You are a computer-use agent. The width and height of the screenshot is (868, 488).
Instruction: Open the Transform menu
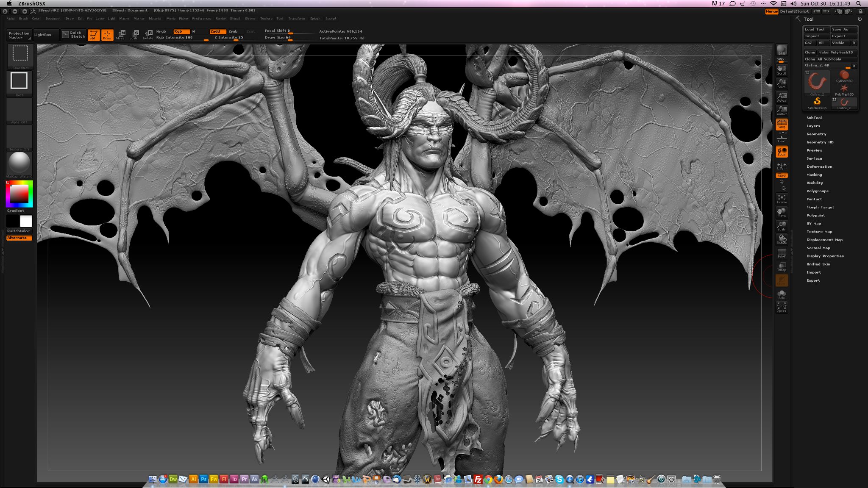point(296,19)
